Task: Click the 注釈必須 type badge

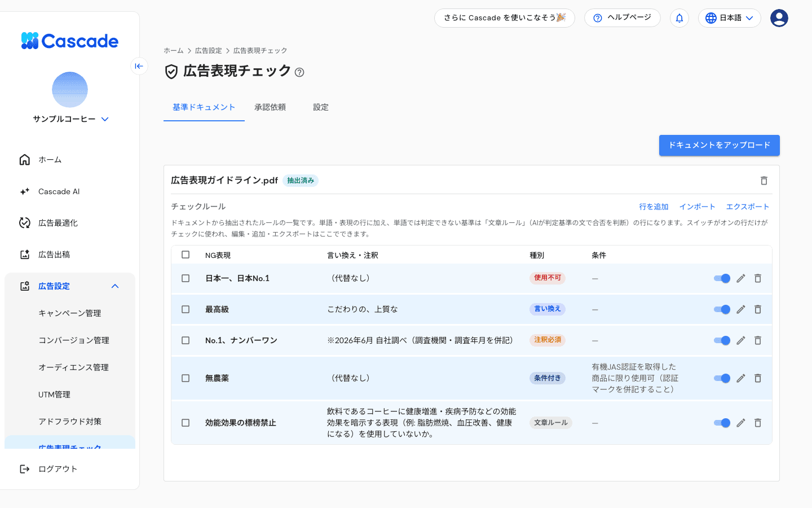Action: click(548, 340)
